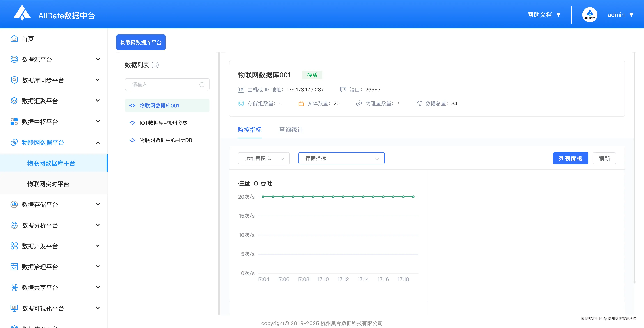Click the 数据可视化平台 BI icon
This screenshot has width=644, height=328.
pos(14,308)
